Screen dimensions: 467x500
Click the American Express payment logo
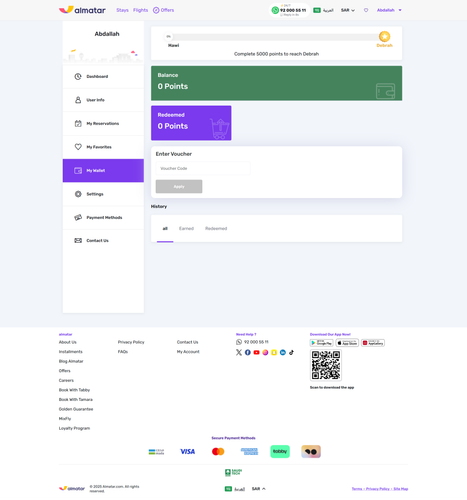(249, 451)
